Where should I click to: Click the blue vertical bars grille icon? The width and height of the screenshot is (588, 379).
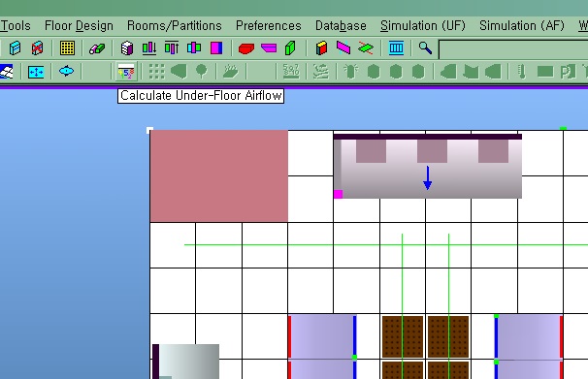(396, 47)
